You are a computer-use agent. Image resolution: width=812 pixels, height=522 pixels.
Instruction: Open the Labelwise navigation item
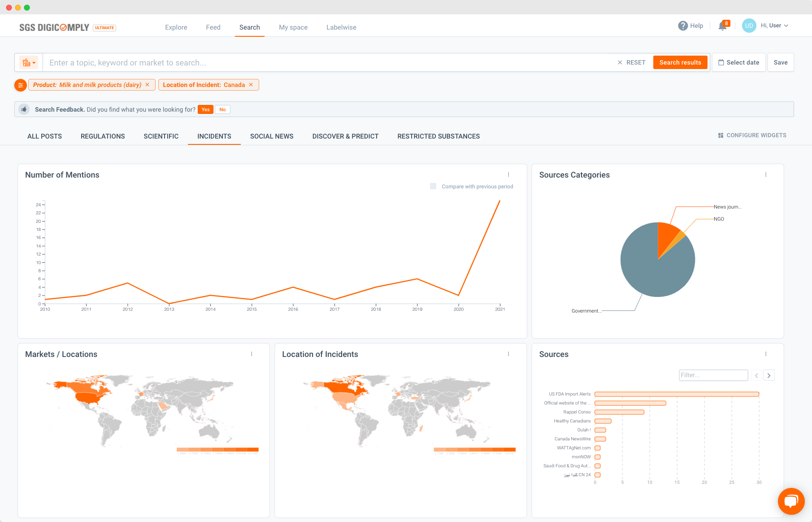[341, 27]
